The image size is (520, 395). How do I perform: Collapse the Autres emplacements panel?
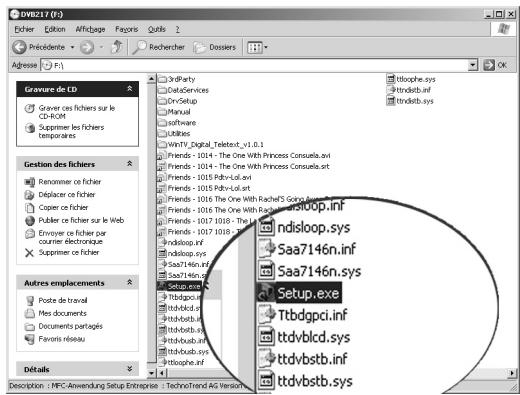tap(130, 283)
